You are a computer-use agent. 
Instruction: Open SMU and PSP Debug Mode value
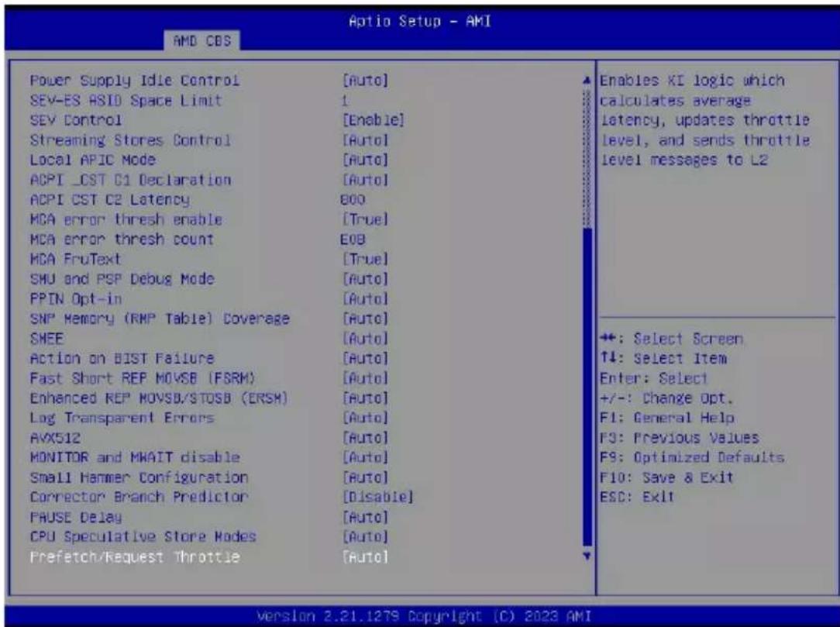point(365,279)
